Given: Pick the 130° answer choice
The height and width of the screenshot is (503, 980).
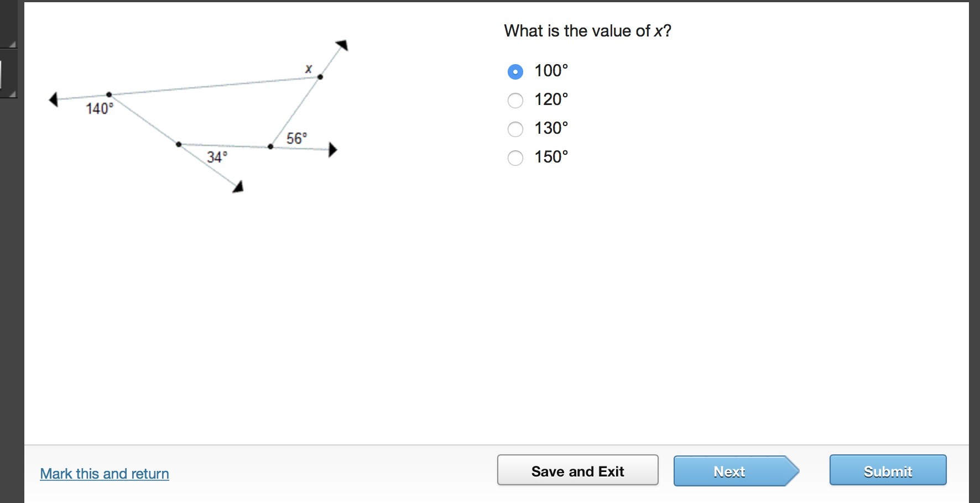Looking at the screenshot, I should coord(515,129).
